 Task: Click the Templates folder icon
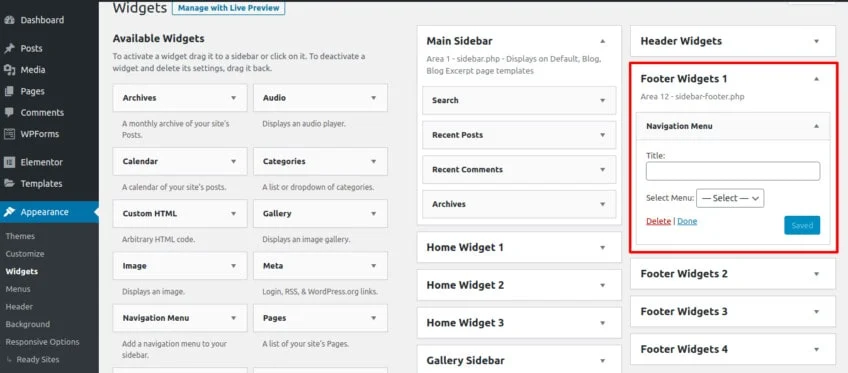(9, 184)
